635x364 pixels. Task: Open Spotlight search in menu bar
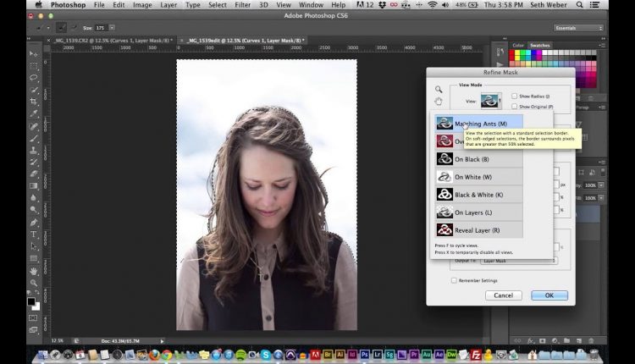579,5
